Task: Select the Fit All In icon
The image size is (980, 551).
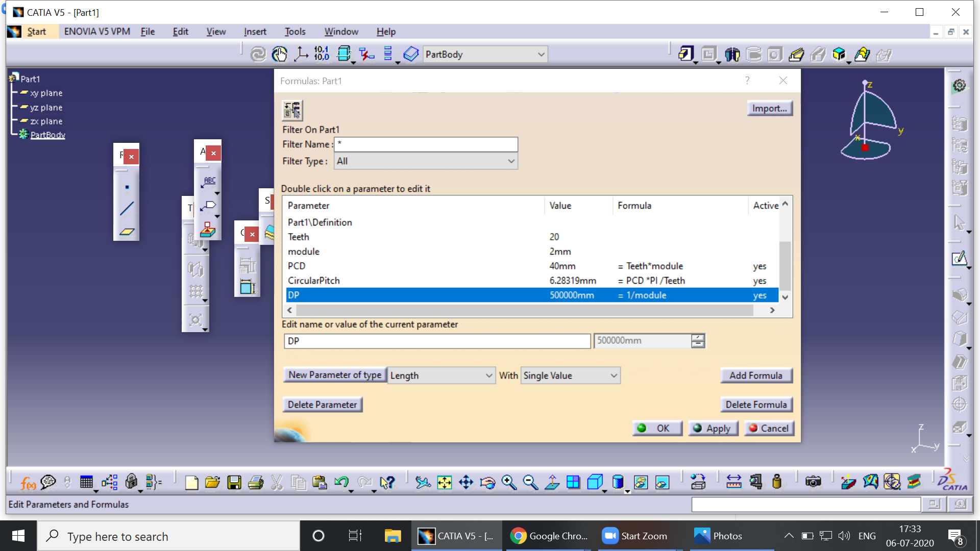Action: (445, 483)
